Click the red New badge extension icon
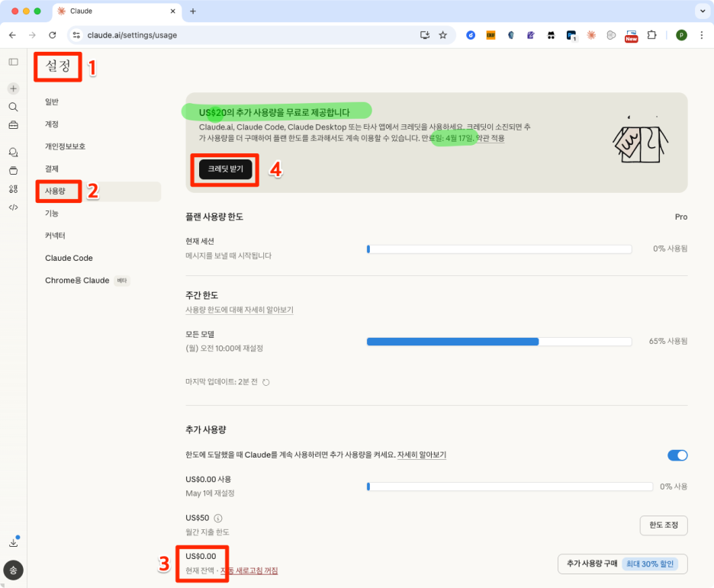Image resolution: width=714 pixels, height=588 pixels. 631,36
